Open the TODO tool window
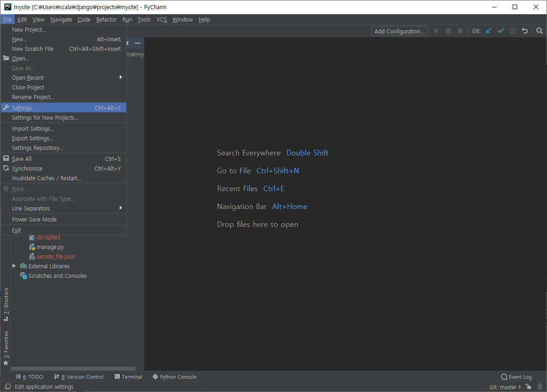This screenshot has width=547, height=392. coord(30,377)
